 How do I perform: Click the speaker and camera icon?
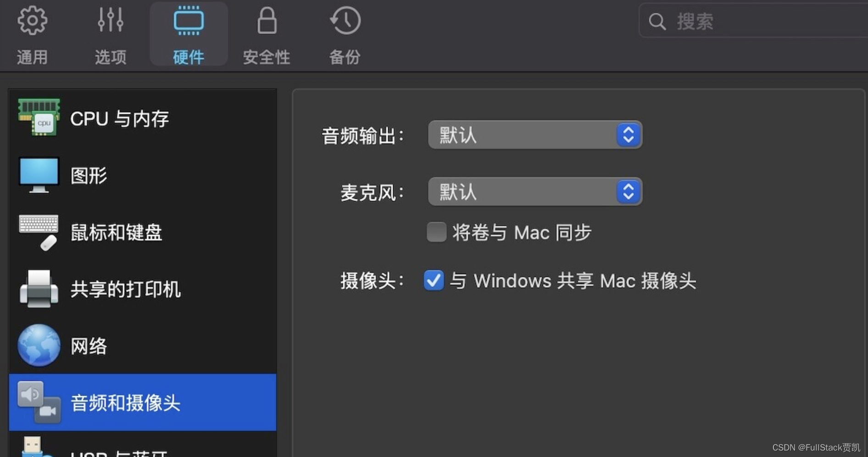coord(39,402)
